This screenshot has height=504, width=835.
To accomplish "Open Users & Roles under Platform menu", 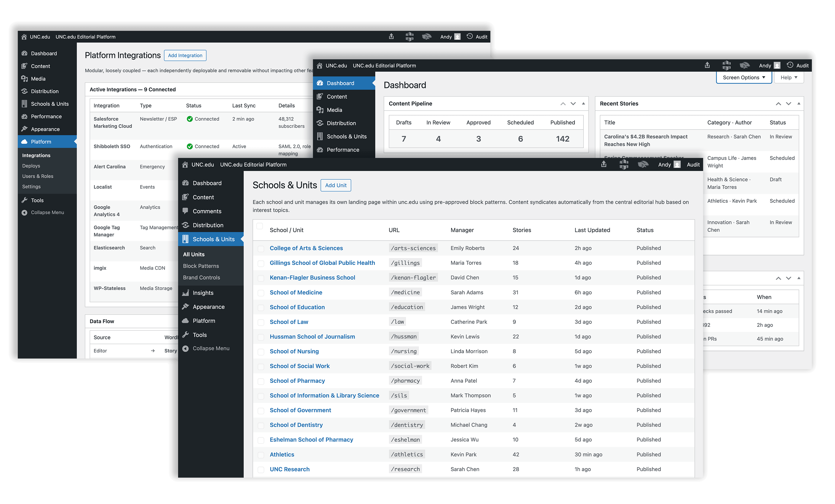I will coord(38,176).
